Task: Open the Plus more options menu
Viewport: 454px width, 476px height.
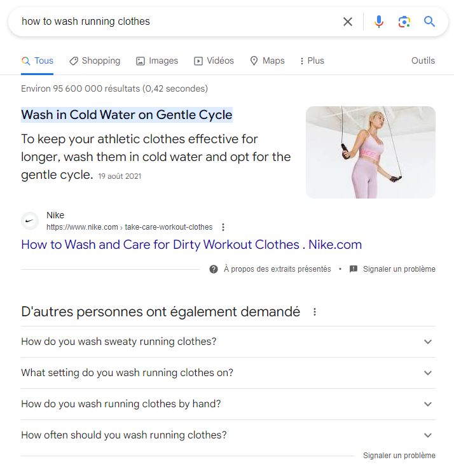Action: (311, 61)
